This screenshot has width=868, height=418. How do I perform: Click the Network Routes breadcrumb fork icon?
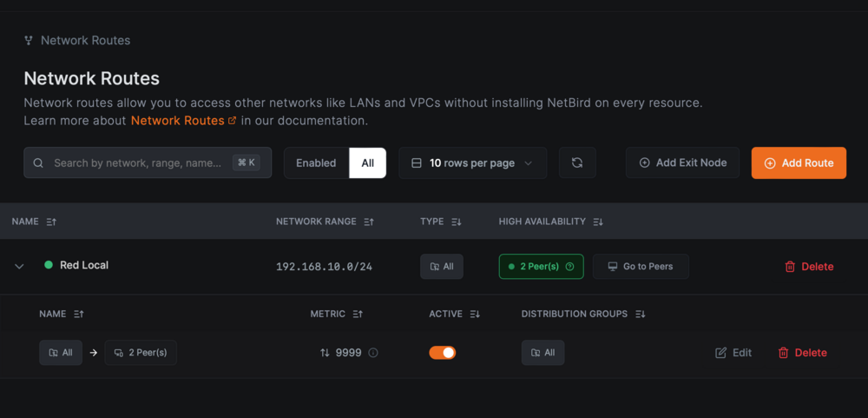(29, 41)
